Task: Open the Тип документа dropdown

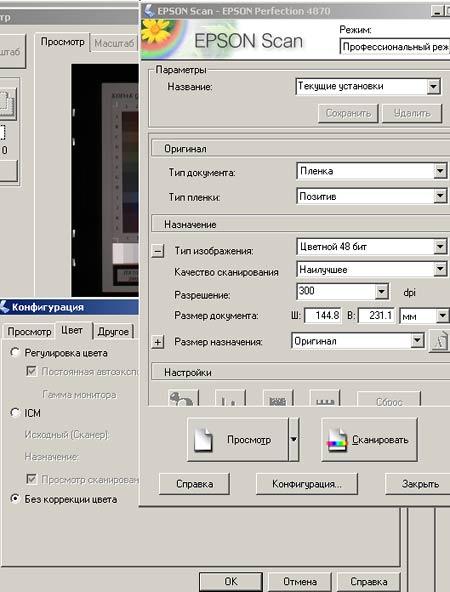Action: click(440, 171)
